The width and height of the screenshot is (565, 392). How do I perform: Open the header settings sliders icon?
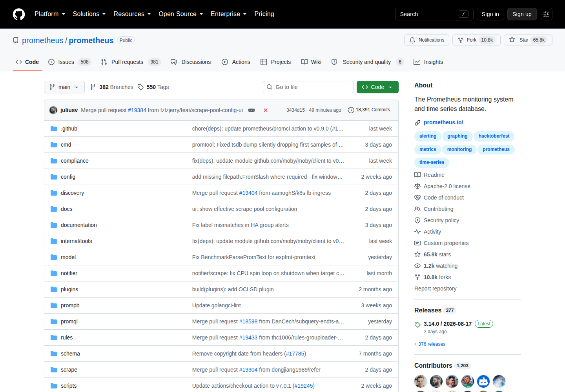point(546,14)
